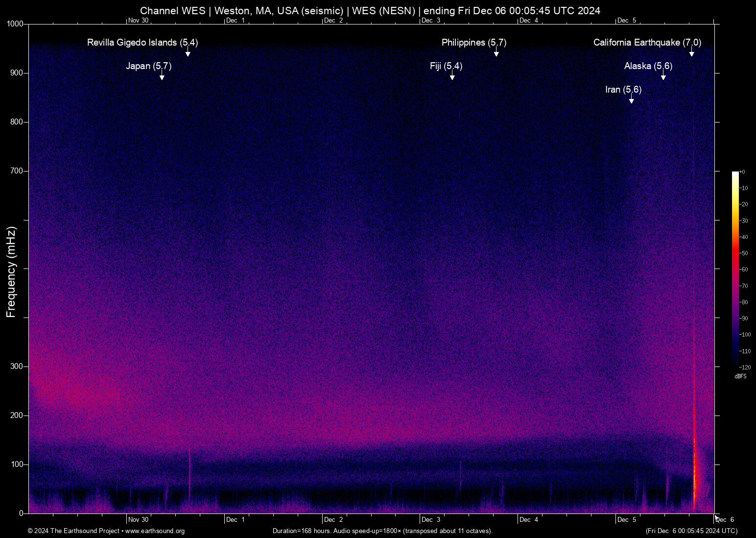The width and height of the screenshot is (756, 538).
Task: Click the arrow marker below Philippines (5.7)
Action: [x=496, y=53]
